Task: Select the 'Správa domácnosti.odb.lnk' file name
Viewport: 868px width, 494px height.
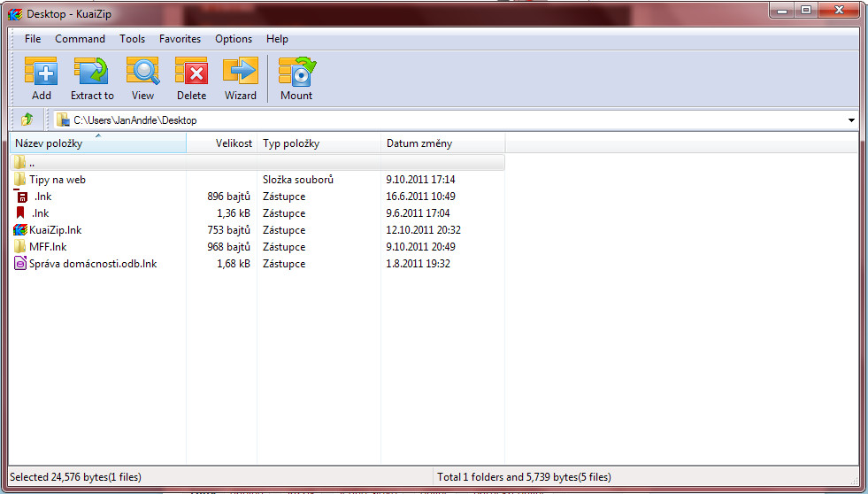Action: [93, 264]
